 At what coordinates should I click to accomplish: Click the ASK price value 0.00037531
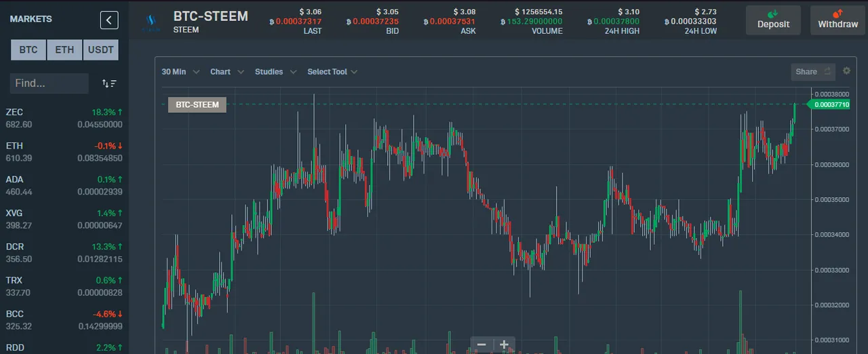click(453, 22)
